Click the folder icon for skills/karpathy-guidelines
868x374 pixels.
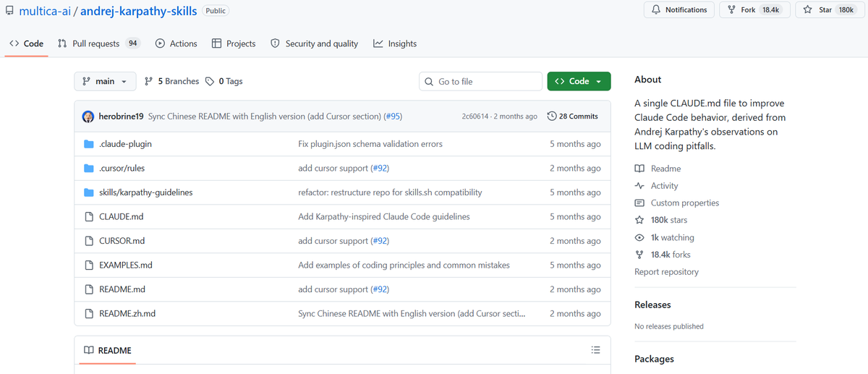click(89, 192)
